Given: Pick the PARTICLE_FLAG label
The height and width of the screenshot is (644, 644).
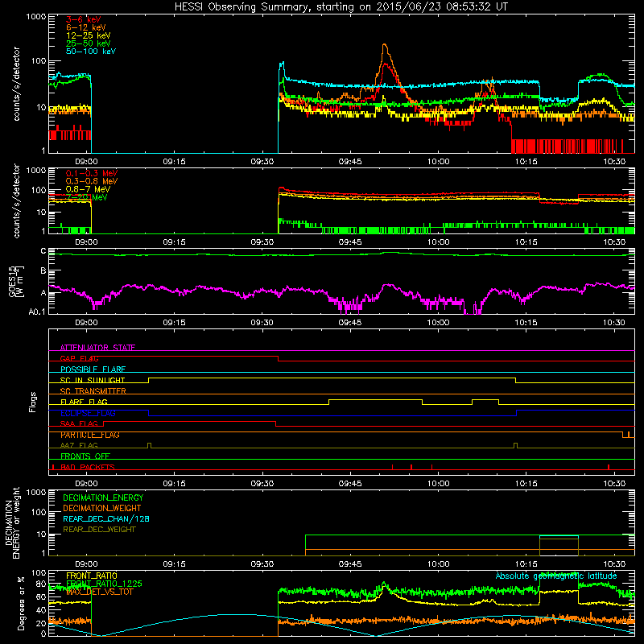Looking at the screenshot, I should [90, 435].
